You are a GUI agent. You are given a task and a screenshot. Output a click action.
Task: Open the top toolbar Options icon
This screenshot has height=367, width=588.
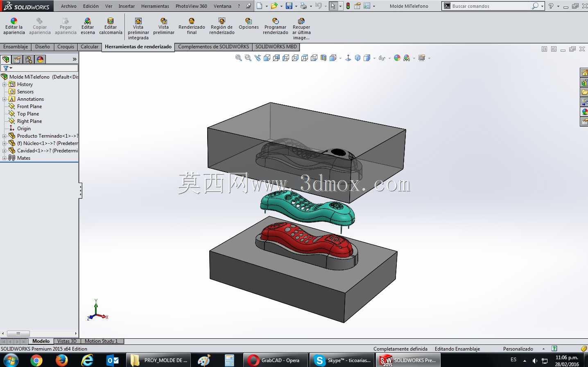pyautogui.click(x=367, y=6)
